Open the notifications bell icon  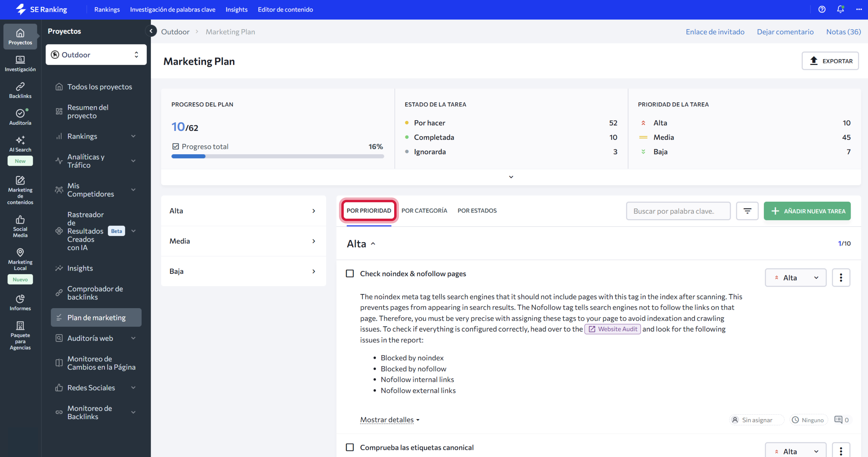click(x=840, y=10)
